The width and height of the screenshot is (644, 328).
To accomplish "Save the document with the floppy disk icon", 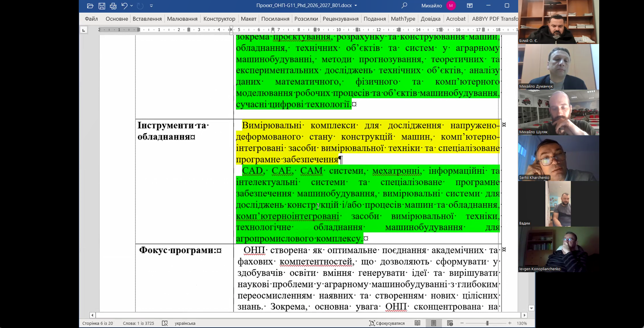I will (101, 6).
